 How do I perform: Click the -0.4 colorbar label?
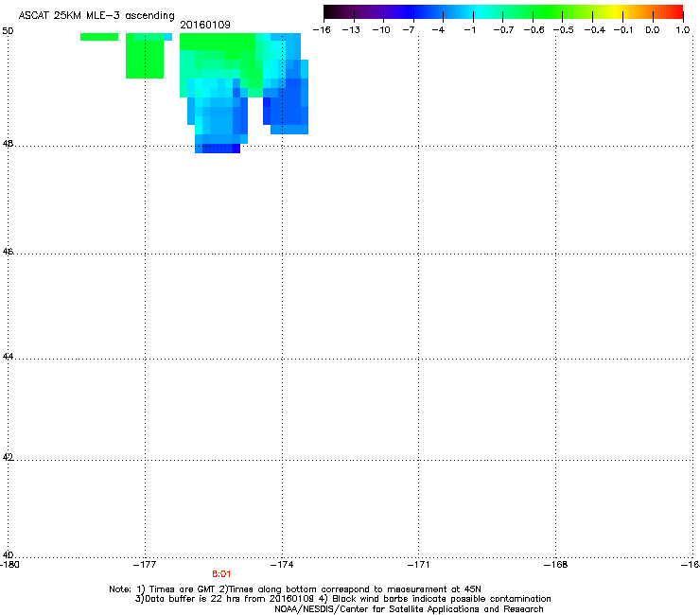595,30
